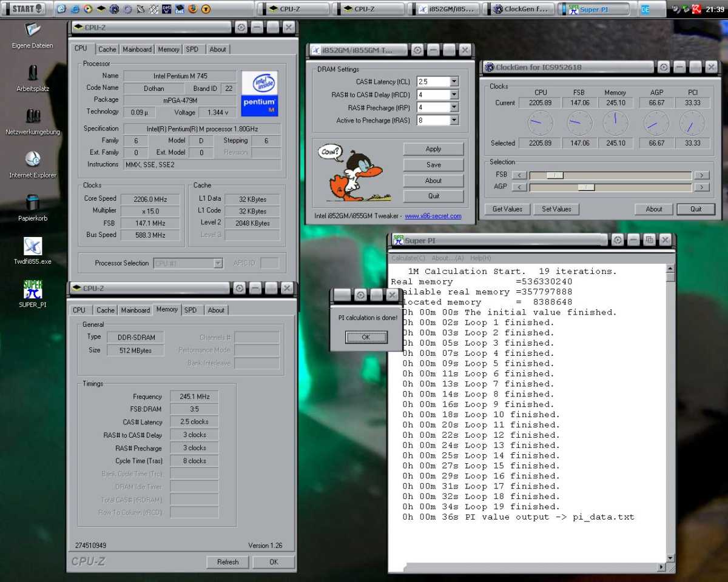Click Get Values in ClockGen
The width and height of the screenshot is (728, 582).
(x=507, y=209)
